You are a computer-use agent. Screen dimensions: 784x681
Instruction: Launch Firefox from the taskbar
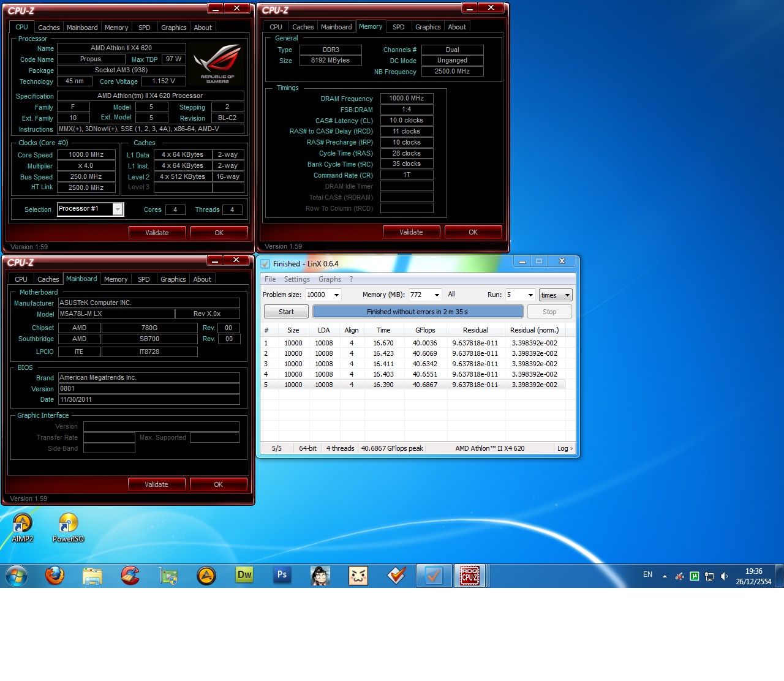pos(55,576)
